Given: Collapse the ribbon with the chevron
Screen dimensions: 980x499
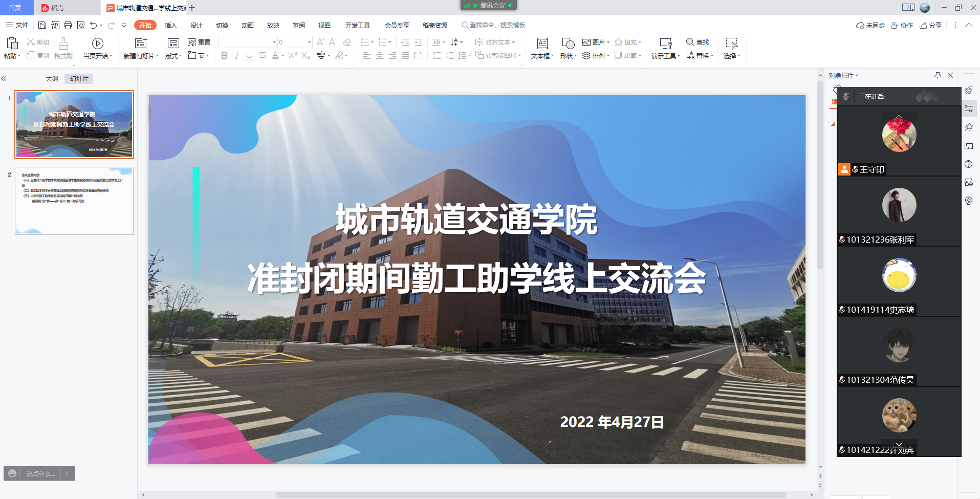Looking at the screenshot, I should pyautogui.click(x=969, y=25).
